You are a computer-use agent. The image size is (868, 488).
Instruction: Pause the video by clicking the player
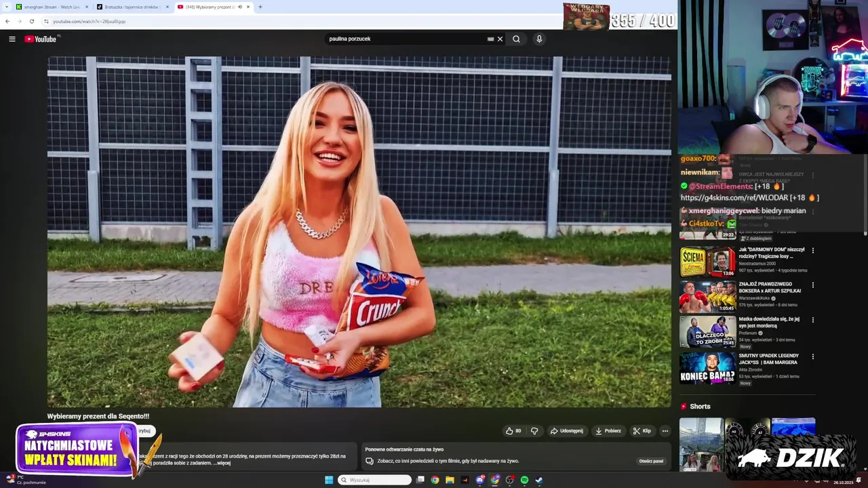(x=359, y=232)
